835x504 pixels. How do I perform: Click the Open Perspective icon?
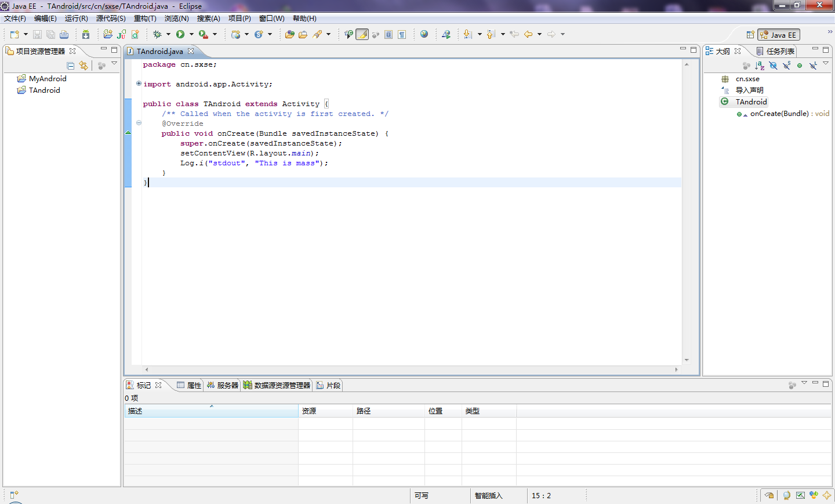coord(750,35)
